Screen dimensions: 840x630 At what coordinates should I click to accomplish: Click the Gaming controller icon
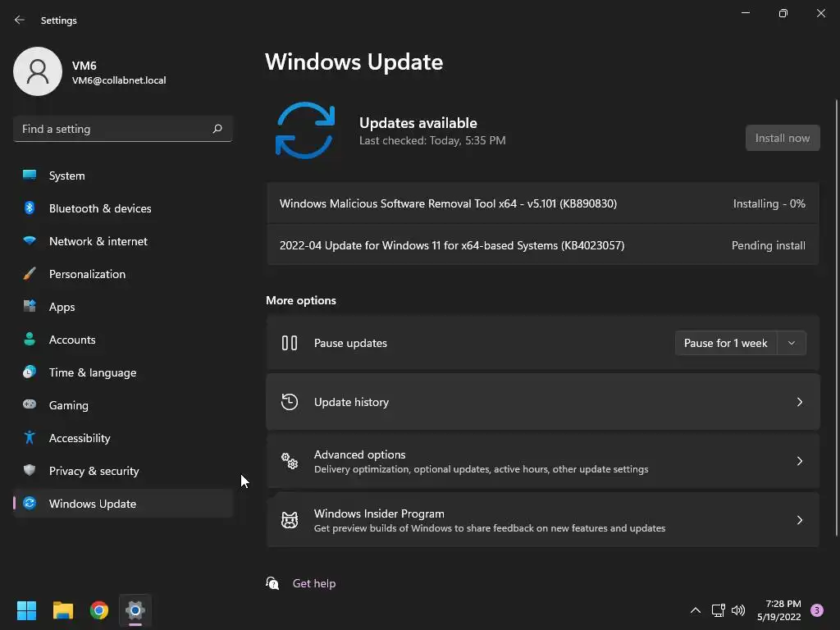click(30, 404)
